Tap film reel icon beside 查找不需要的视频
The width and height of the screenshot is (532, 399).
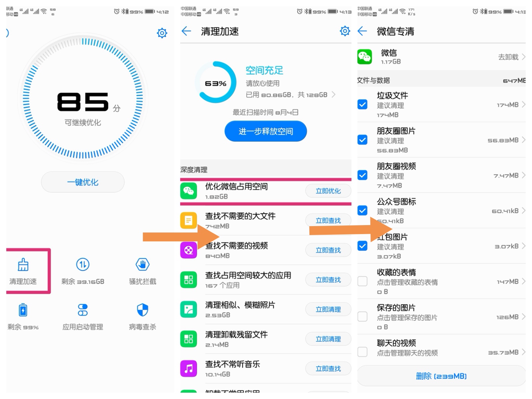coord(189,250)
